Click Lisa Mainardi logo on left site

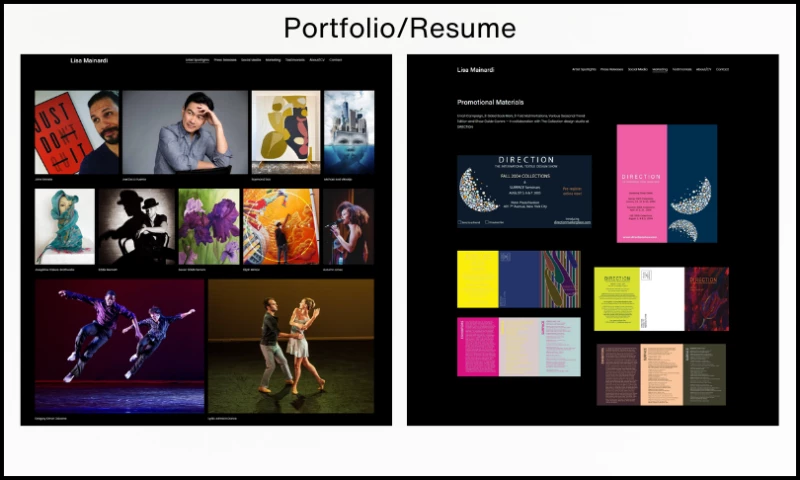[x=89, y=60]
